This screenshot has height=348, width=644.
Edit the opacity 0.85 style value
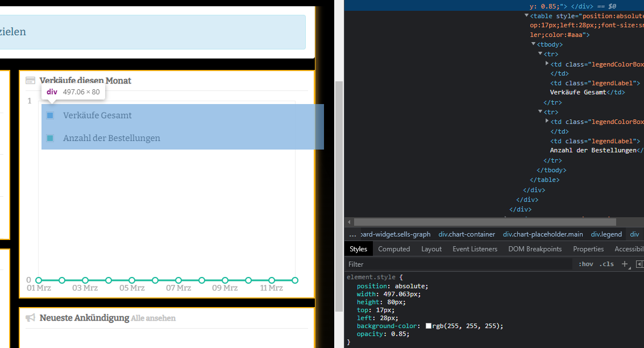[x=398, y=334]
